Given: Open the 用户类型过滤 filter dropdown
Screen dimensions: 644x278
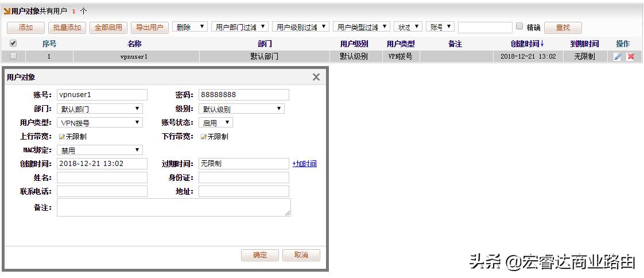Looking at the screenshot, I should click(362, 27).
